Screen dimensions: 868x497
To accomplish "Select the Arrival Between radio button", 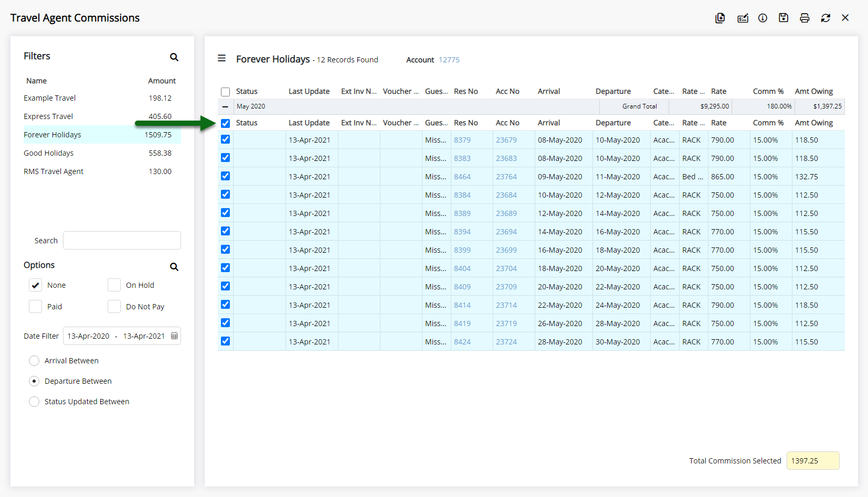I will coord(34,361).
